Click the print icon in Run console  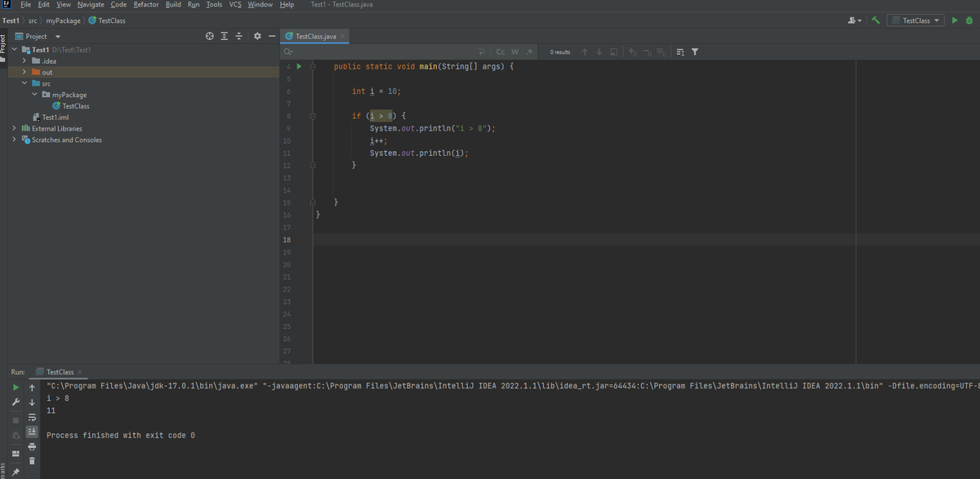(32, 446)
